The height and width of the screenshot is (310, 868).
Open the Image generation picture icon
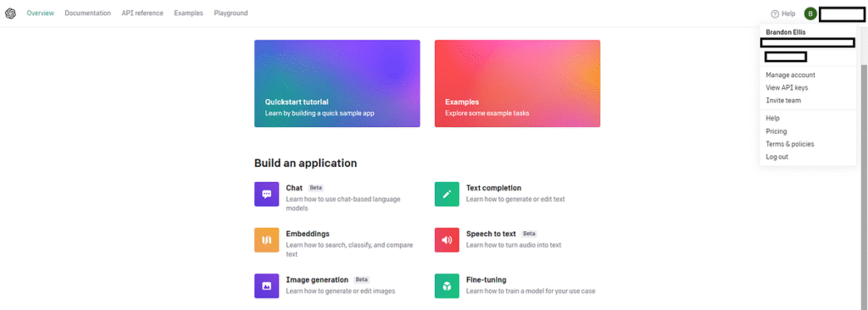[267, 285]
